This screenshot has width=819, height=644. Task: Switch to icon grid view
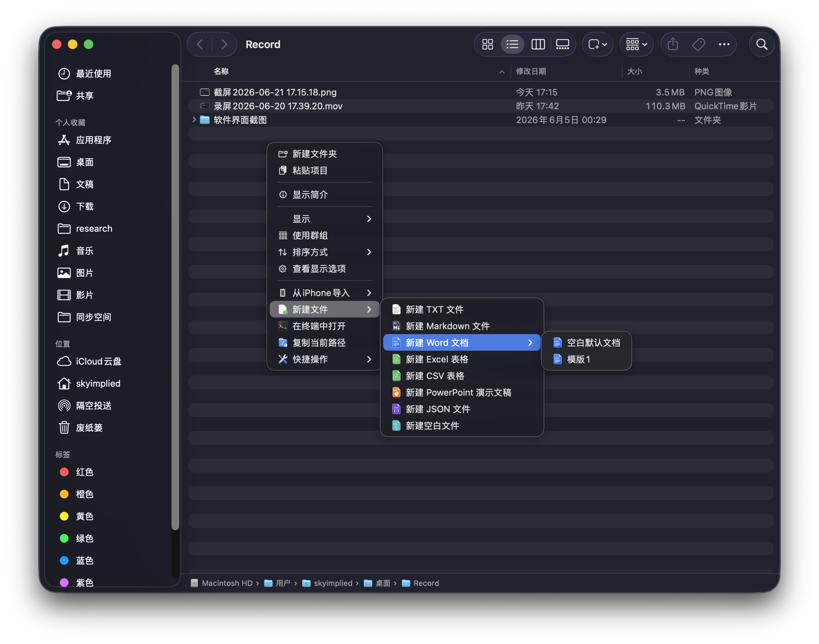coord(488,45)
